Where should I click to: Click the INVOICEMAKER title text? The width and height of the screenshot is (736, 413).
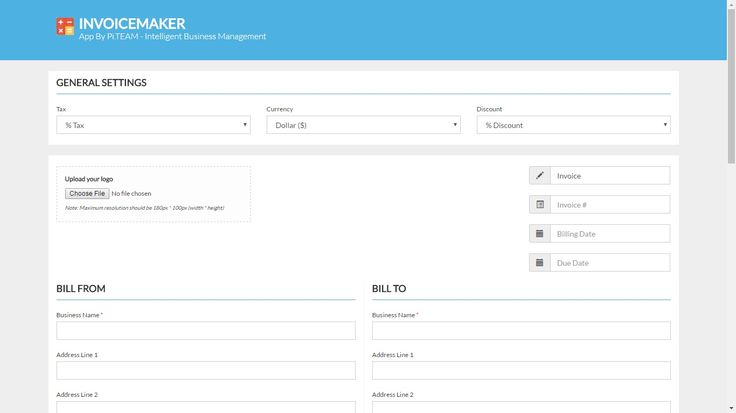132,23
